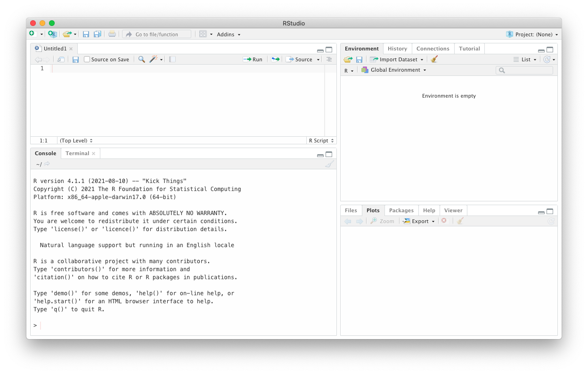This screenshot has width=588, height=374.
Task: Click the Re-run previous code icon
Action: click(275, 59)
